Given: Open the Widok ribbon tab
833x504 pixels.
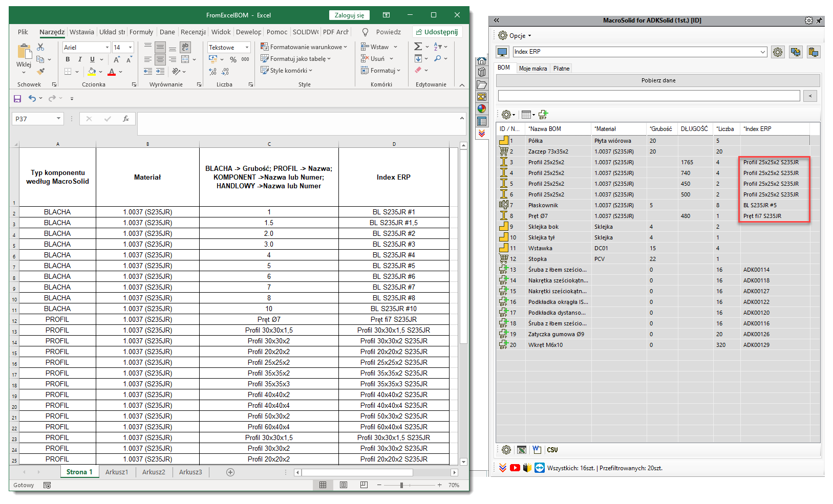Looking at the screenshot, I should [221, 32].
